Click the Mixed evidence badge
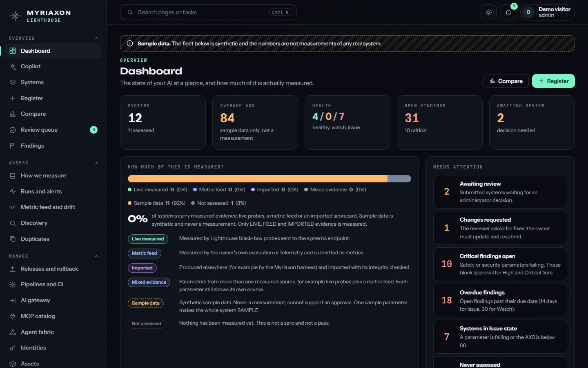 tap(149, 283)
